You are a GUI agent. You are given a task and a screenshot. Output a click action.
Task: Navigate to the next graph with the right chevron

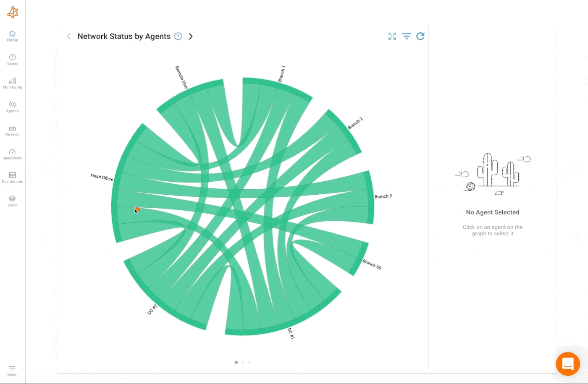point(191,37)
